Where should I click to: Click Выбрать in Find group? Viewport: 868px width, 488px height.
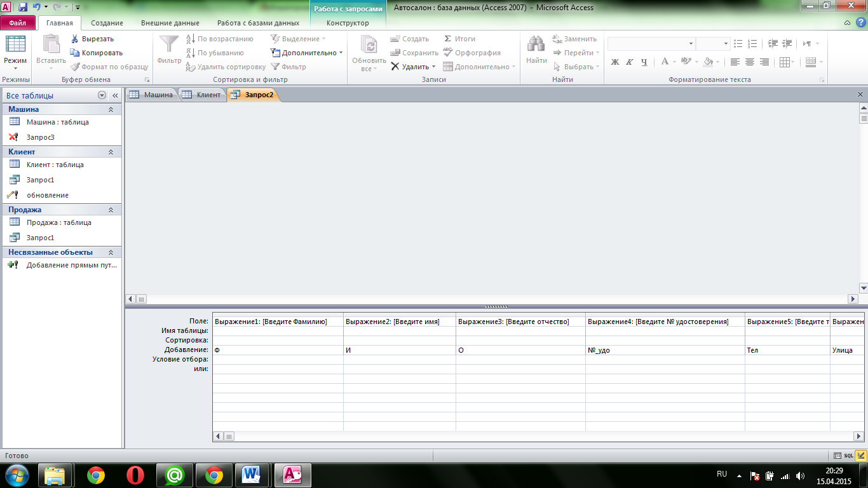(576, 67)
